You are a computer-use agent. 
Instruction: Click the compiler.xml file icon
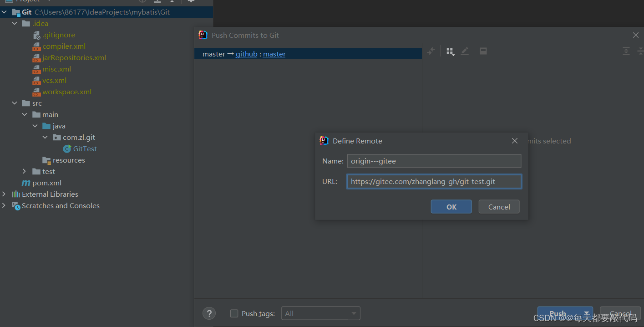click(37, 46)
